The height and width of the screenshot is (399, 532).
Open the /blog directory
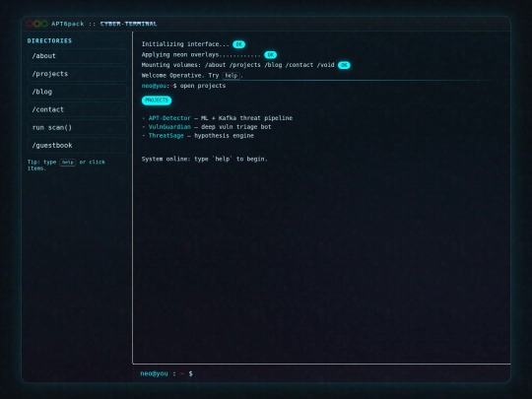point(77,92)
